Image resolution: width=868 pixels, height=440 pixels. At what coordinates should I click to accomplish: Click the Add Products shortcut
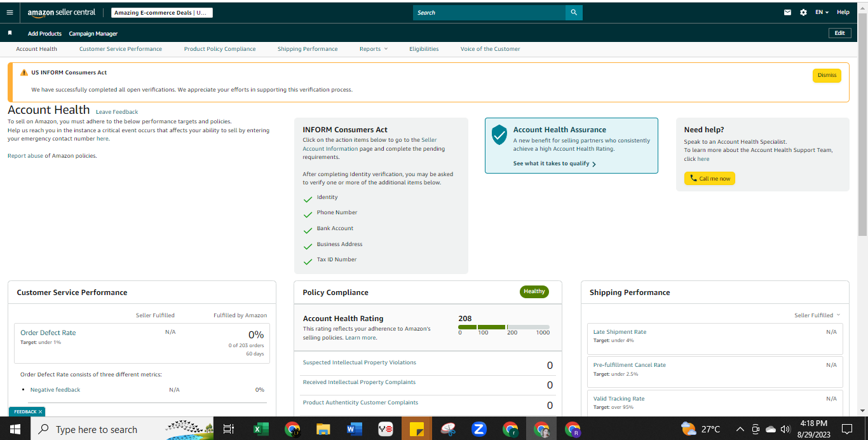[x=44, y=34]
